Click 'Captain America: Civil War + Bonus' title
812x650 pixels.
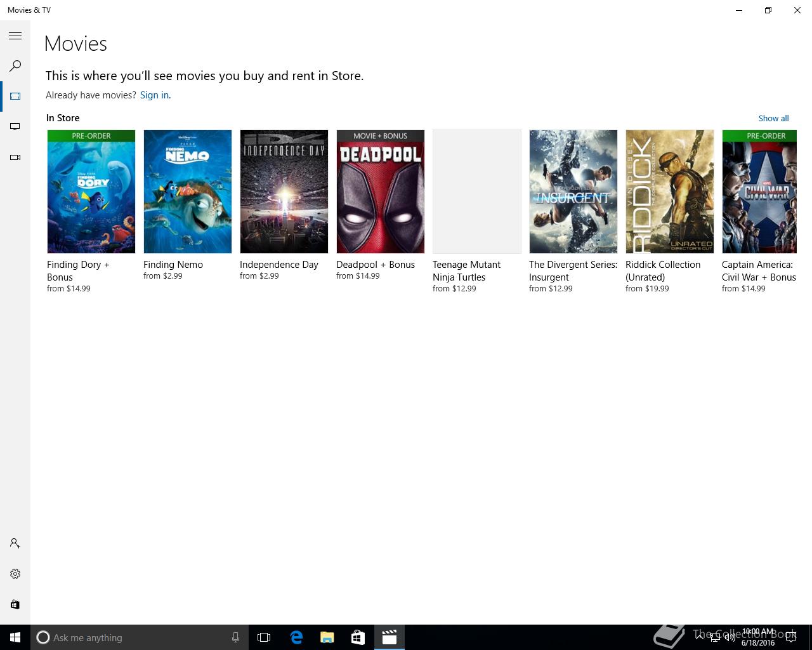coord(759,271)
